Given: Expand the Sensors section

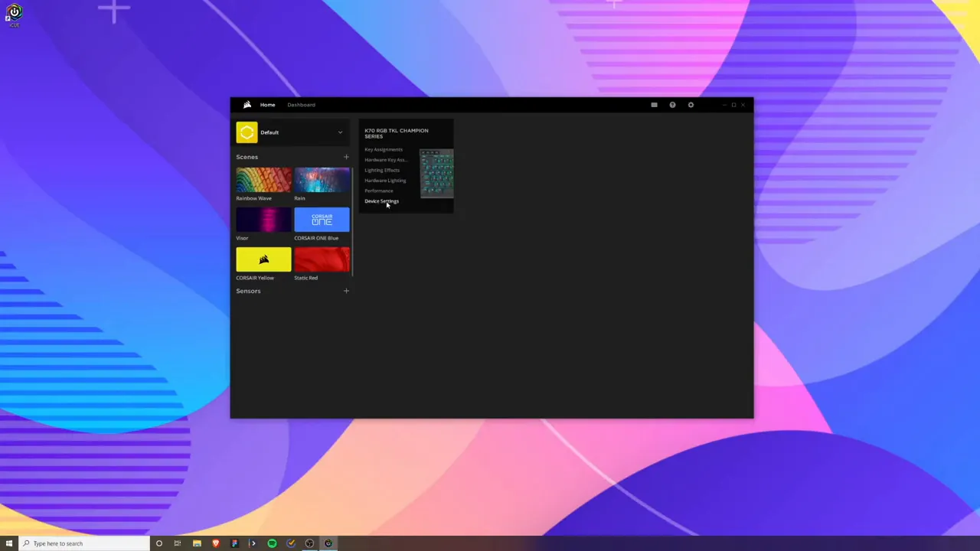Looking at the screenshot, I should tap(248, 291).
